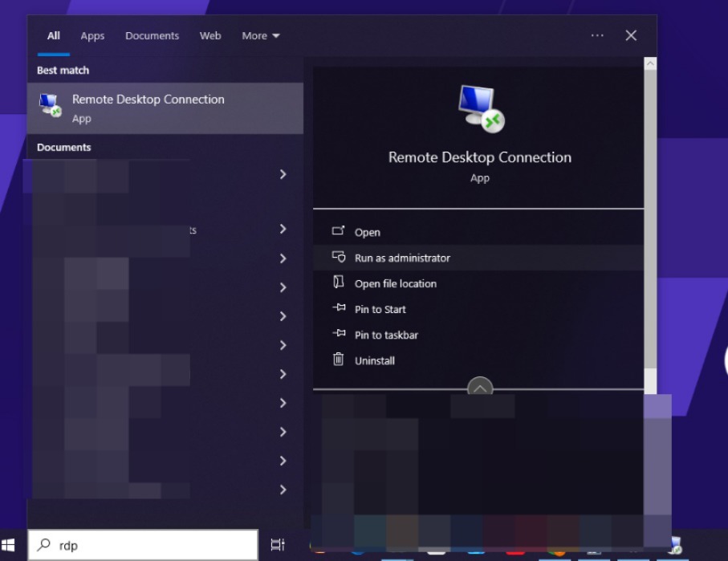Click the Pin to Start pin icon

click(338, 308)
